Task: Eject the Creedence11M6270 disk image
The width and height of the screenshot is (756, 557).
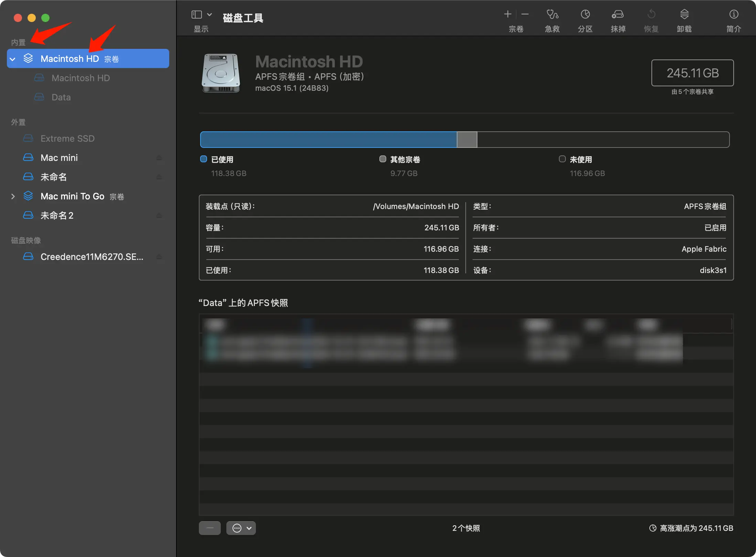Action: [159, 257]
